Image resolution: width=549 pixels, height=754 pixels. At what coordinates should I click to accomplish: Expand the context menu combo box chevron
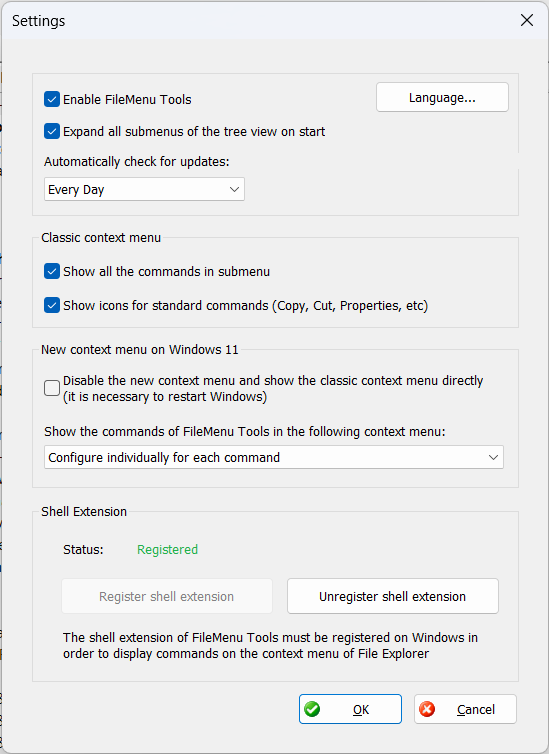pyautogui.click(x=493, y=457)
